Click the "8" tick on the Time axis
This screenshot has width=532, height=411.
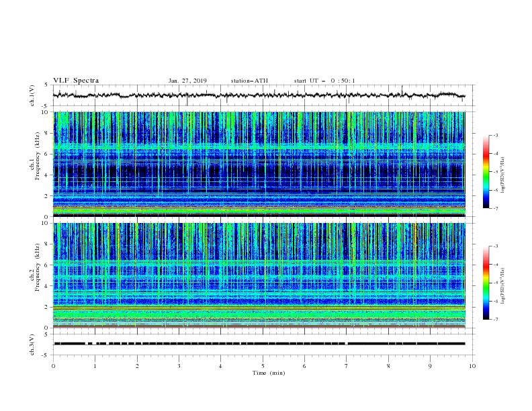388,366
